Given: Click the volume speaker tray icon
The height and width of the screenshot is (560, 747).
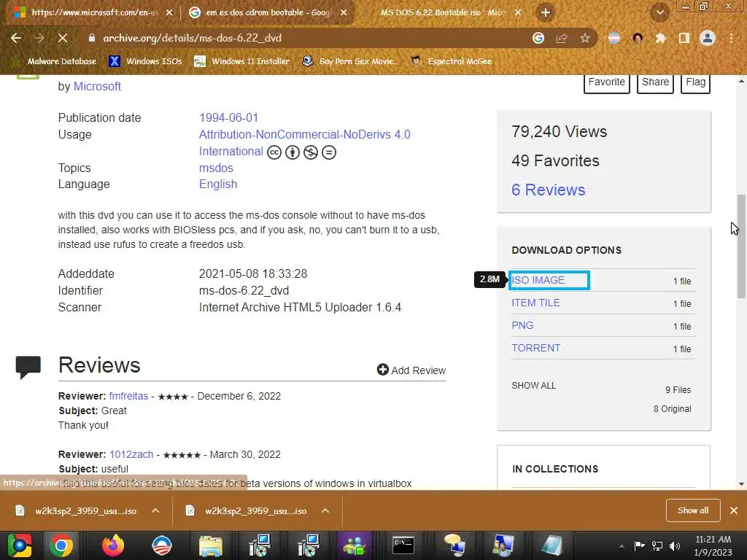Looking at the screenshot, I should pos(674,546).
